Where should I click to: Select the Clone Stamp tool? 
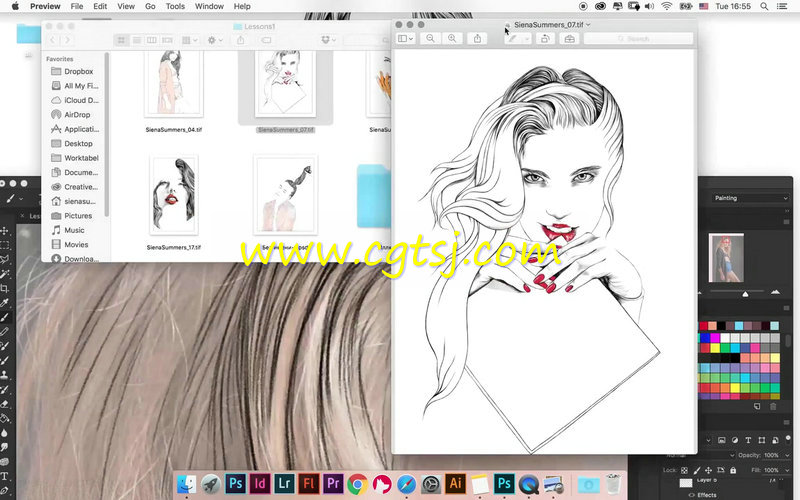pyautogui.click(x=5, y=375)
